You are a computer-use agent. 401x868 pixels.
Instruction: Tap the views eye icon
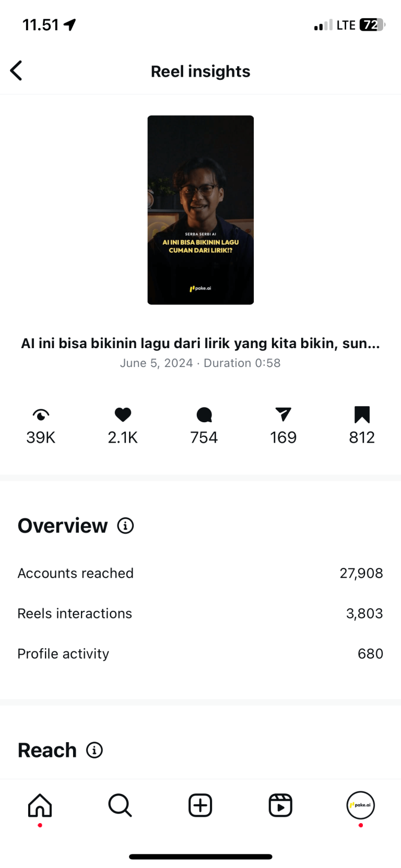point(41,415)
